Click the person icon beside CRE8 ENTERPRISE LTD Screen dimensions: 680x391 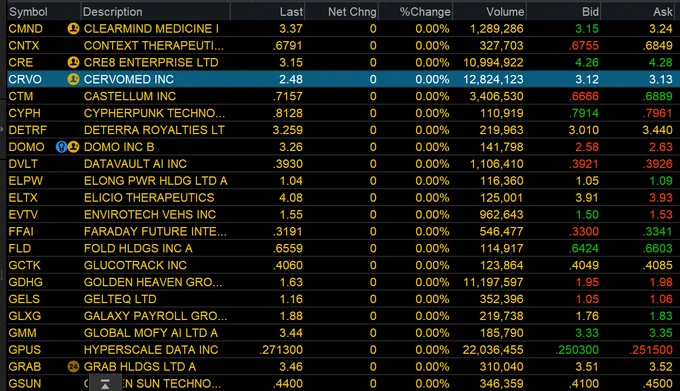click(x=73, y=62)
